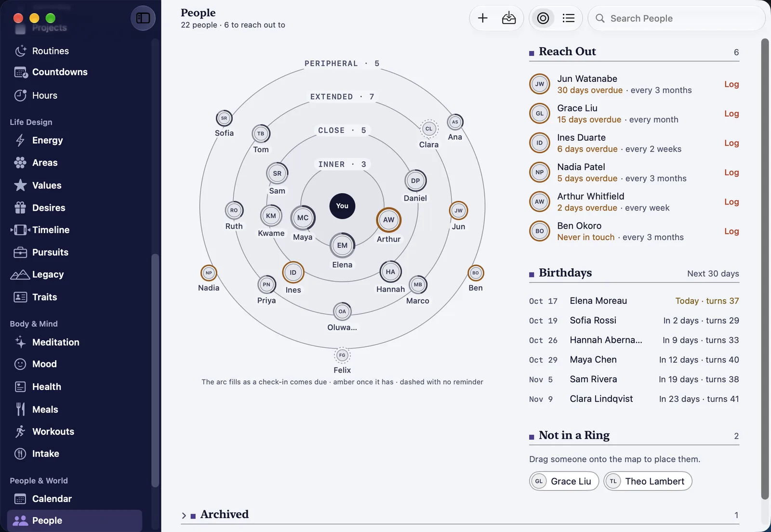Open Countdowns in the sidebar
The image size is (771, 532).
click(x=76, y=72)
